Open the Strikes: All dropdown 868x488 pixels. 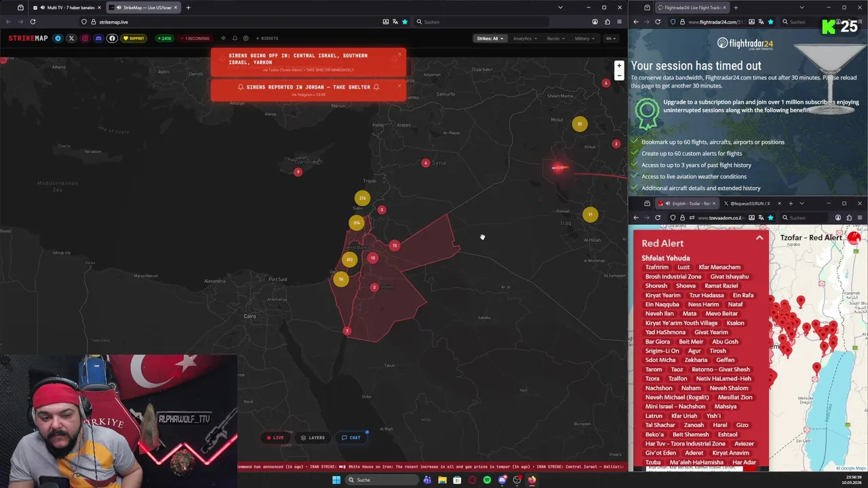(x=490, y=39)
